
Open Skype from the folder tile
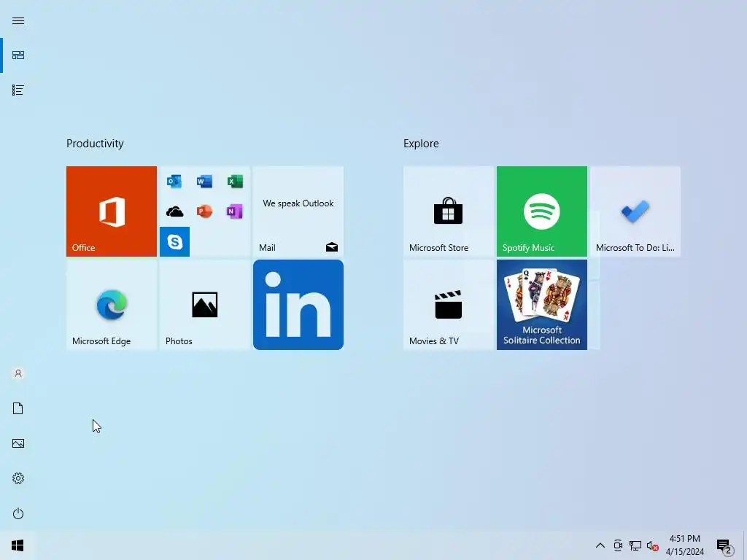click(x=174, y=241)
